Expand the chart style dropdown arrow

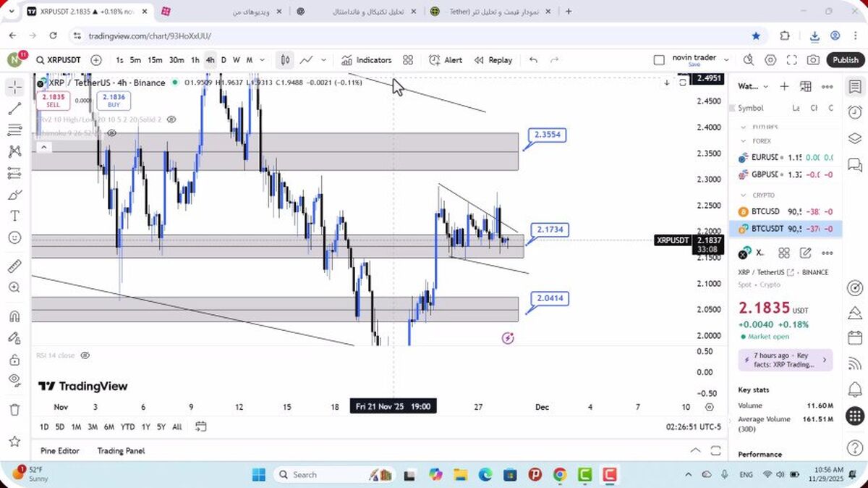click(323, 60)
